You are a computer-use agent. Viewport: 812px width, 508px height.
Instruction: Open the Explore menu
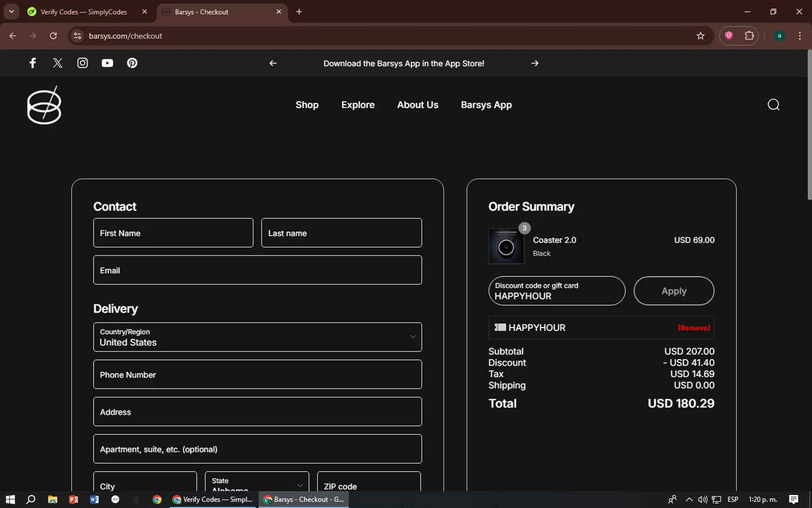(x=358, y=105)
